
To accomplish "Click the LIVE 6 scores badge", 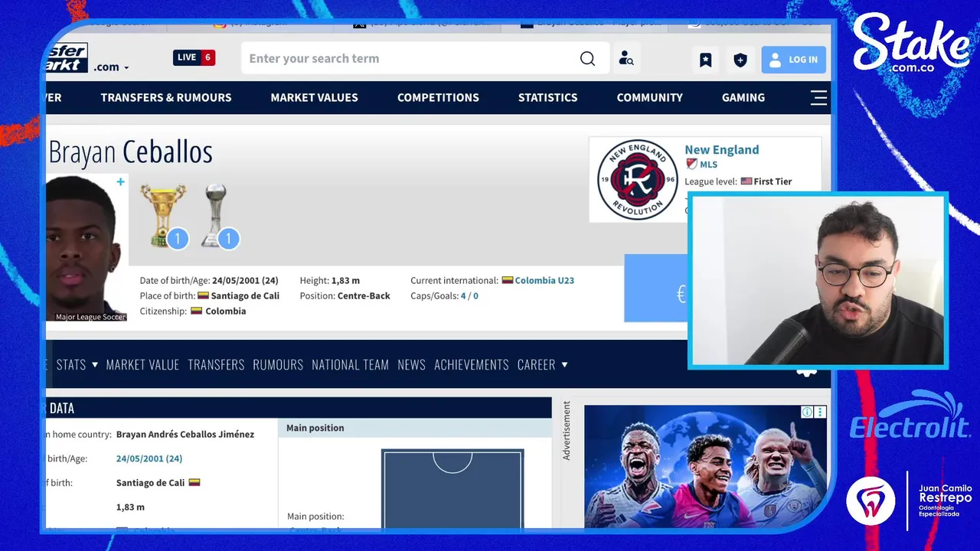I will (194, 57).
